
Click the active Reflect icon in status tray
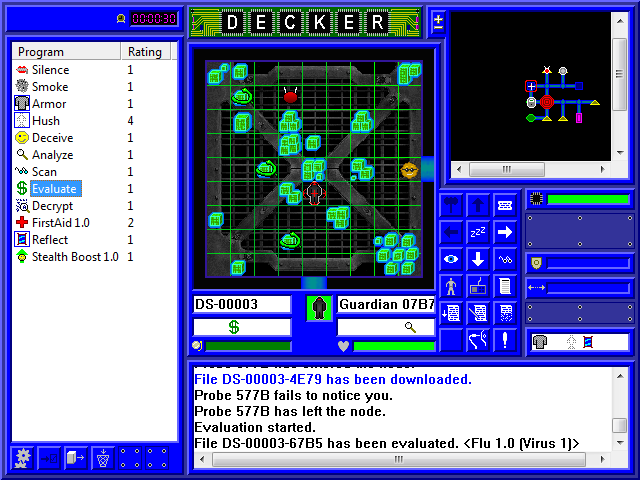pyautogui.click(x=587, y=342)
